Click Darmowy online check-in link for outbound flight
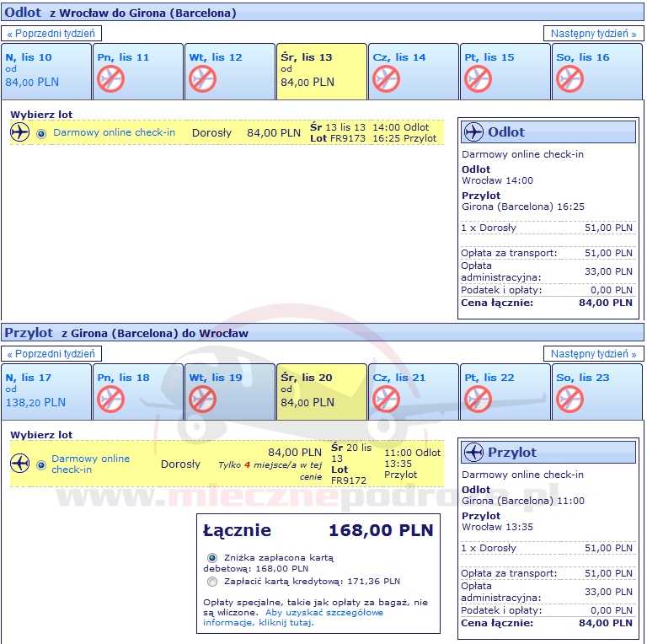 coord(114,132)
